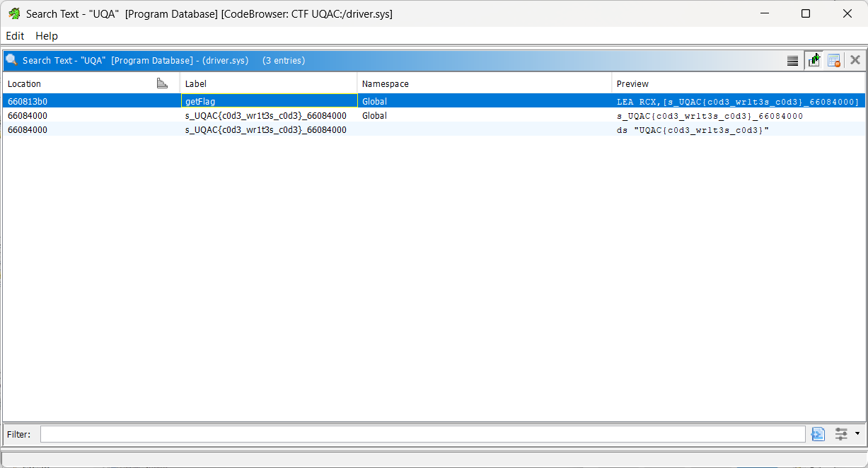
Task: Click Global namespace in the getFlag row
Action: pos(485,101)
